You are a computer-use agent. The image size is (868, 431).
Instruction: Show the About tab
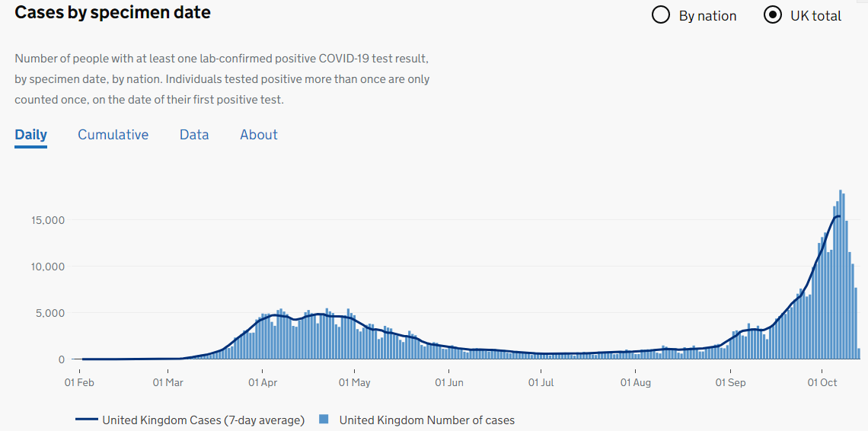[x=259, y=135]
